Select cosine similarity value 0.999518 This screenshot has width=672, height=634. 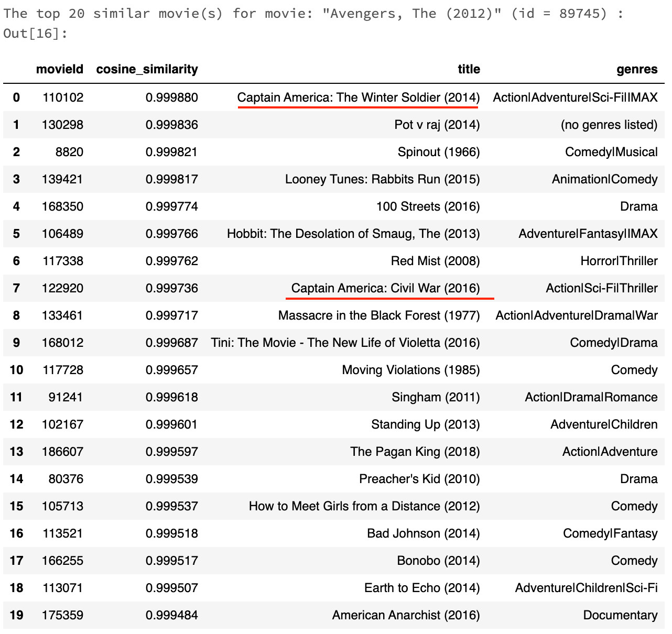click(172, 533)
